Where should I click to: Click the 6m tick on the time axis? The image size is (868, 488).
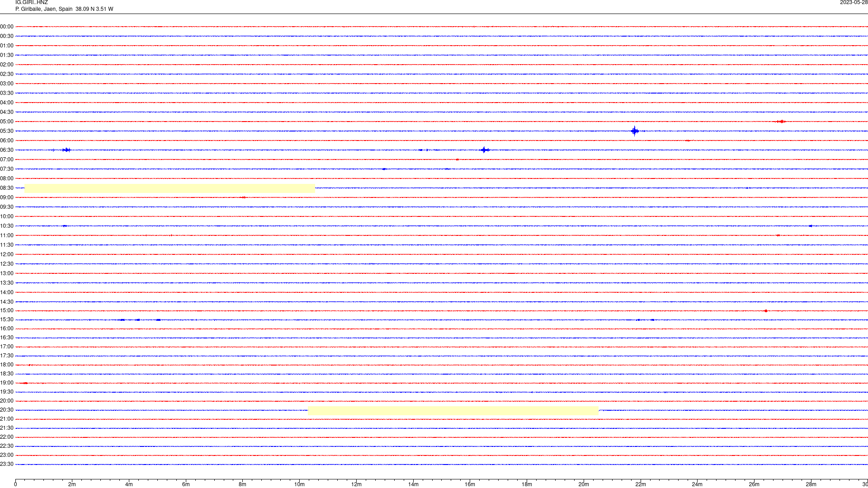186,484
